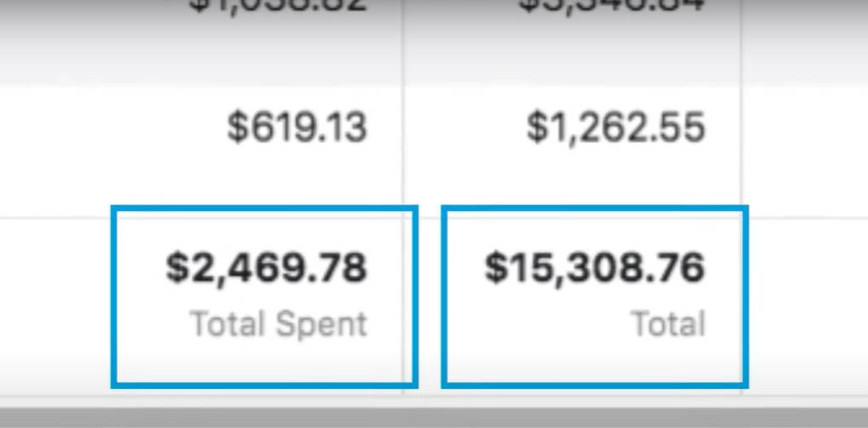Select the $15,308.76 total value
Screen dimensions: 868x428
[595, 267]
